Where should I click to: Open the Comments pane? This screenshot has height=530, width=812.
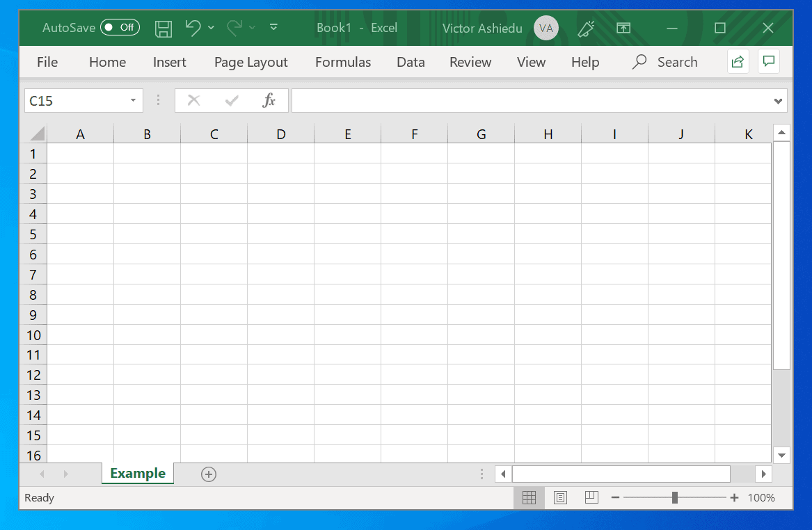pos(768,61)
